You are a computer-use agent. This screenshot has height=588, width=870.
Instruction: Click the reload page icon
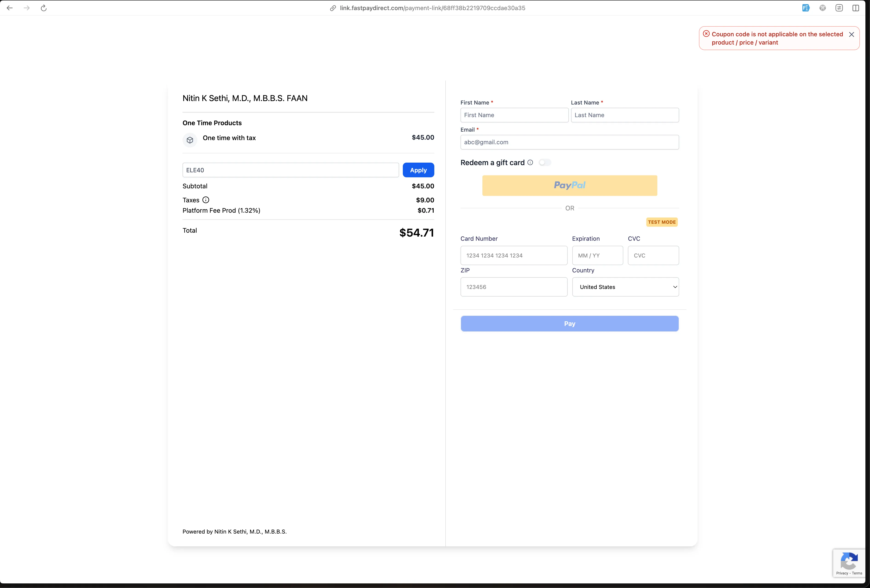[x=44, y=8]
